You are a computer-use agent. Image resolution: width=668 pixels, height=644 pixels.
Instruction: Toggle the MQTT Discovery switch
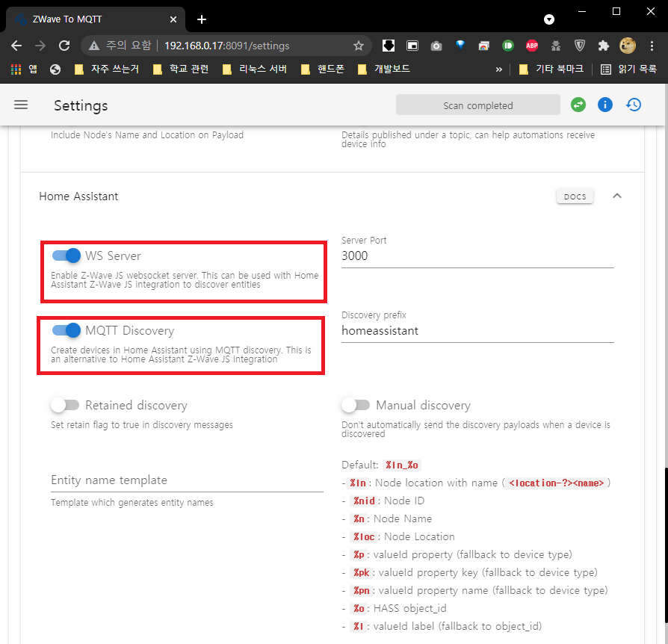coord(67,330)
